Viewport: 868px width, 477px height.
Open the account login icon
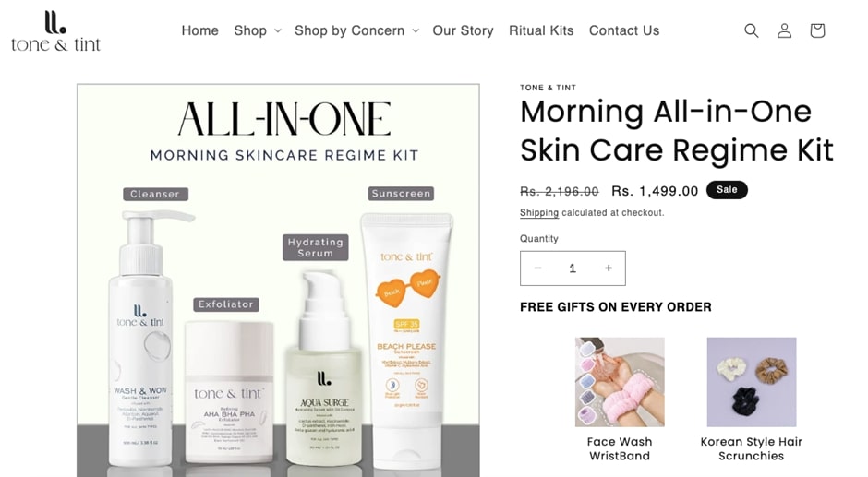pos(784,30)
